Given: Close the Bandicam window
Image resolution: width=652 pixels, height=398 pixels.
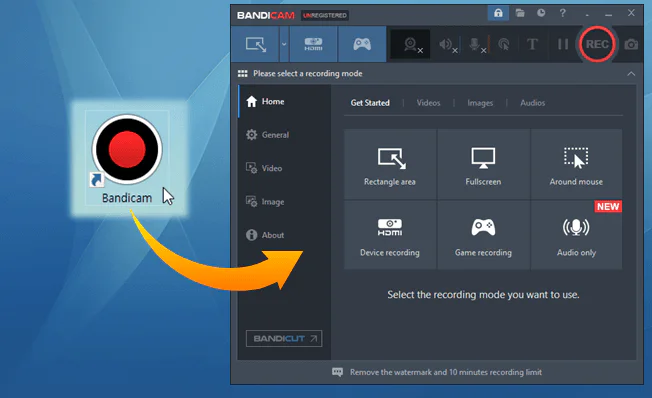Looking at the screenshot, I should (x=631, y=13).
